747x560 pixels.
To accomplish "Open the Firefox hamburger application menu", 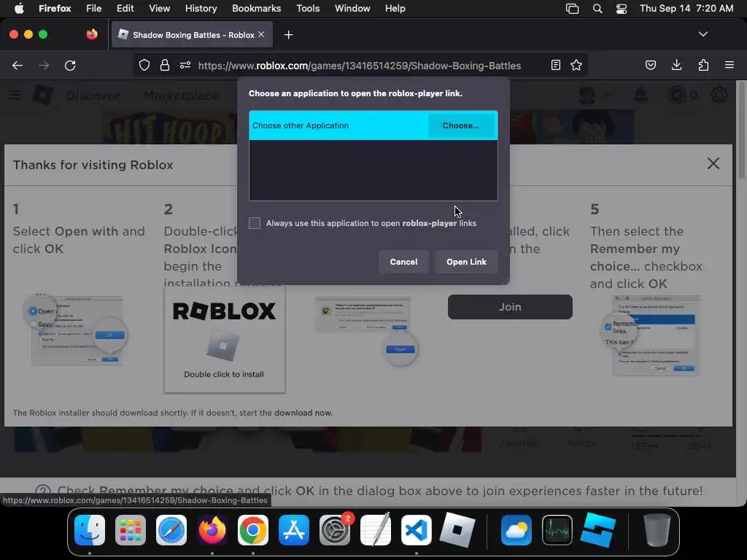I will 729,65.
